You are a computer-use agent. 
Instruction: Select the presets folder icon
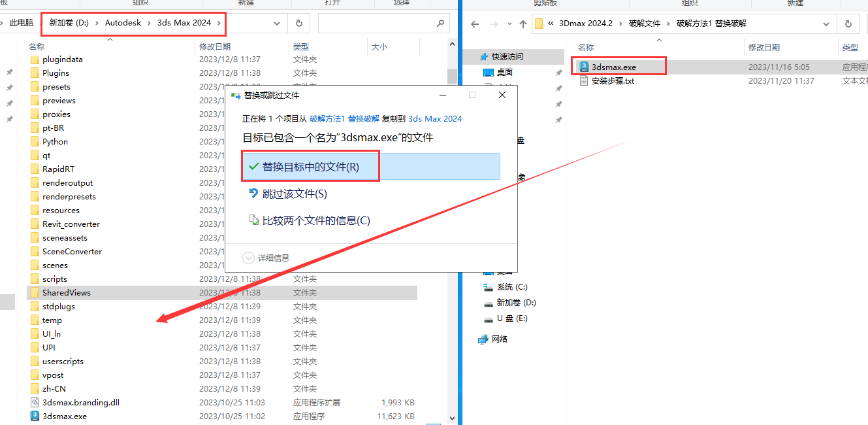(x=35, y=86)
